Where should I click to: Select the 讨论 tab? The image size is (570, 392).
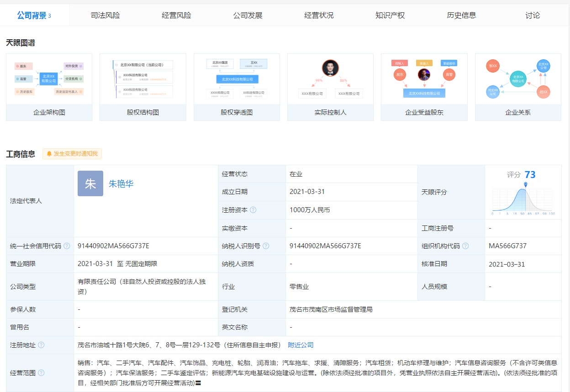point(533,15)
